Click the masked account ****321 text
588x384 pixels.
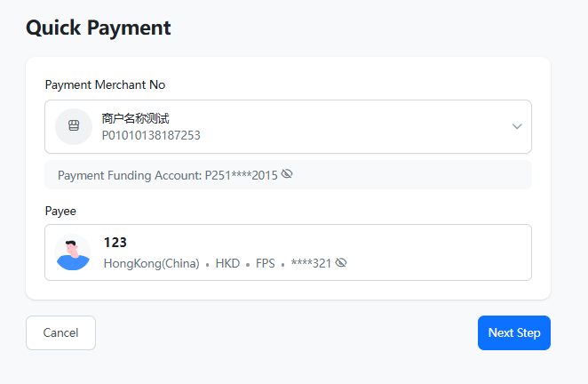310,263
